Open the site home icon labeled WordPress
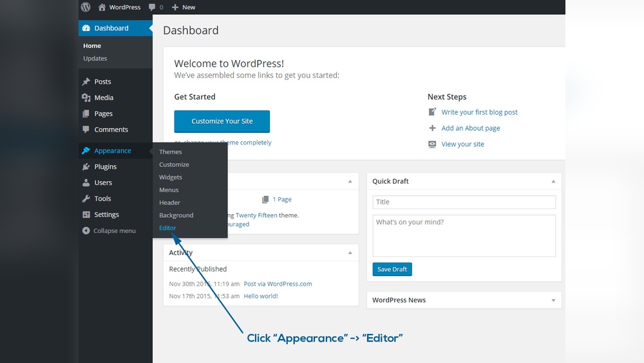The height and width of the screenshot is (363, 644). [102, 7]
